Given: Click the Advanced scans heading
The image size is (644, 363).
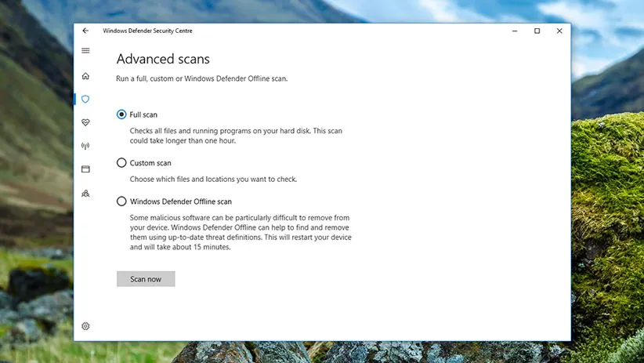Looking at the screenshot, I should 163,59.
